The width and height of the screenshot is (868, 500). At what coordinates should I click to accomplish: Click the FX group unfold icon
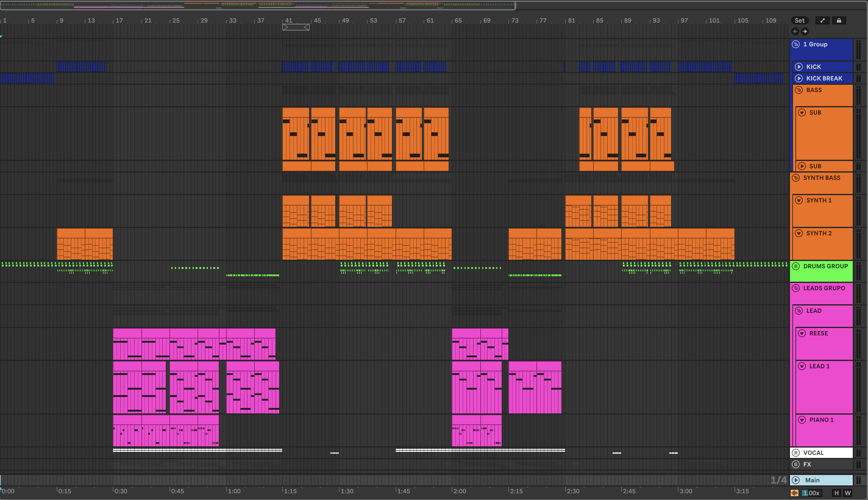(x=795, y=464)
